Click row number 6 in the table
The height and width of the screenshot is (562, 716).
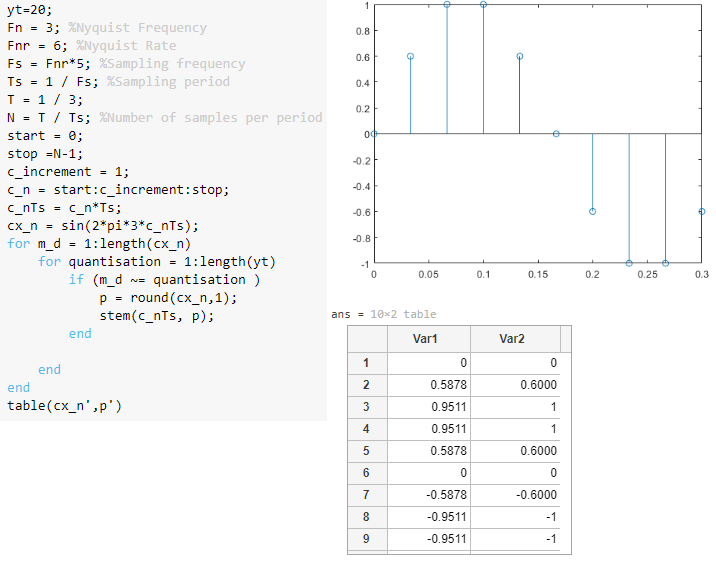[367, 473]
